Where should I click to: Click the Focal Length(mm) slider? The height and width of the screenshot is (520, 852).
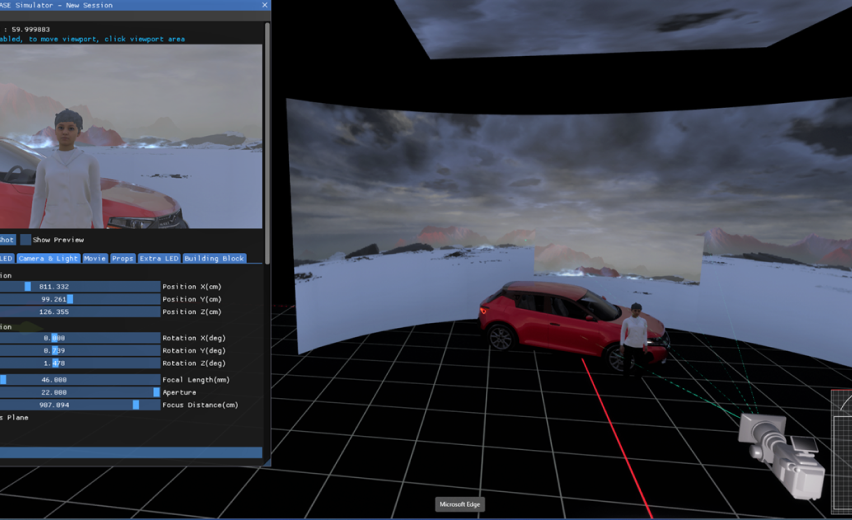(x=80, y=380)
